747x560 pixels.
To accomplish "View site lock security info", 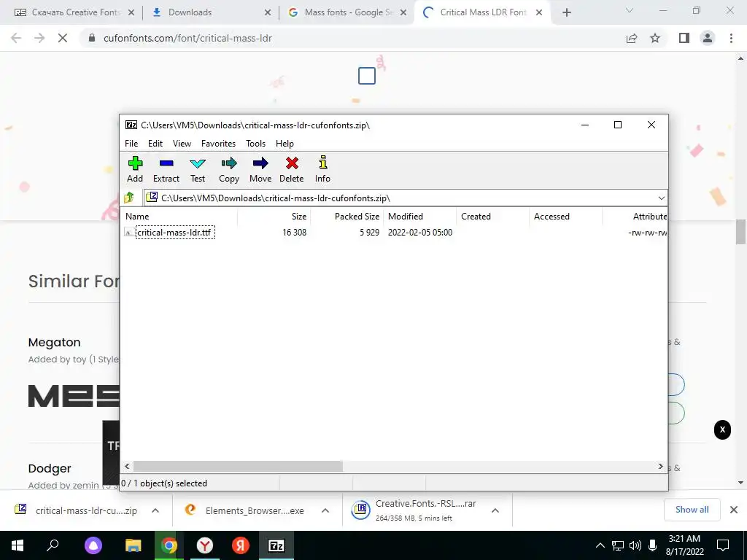I will pos(92,38).
